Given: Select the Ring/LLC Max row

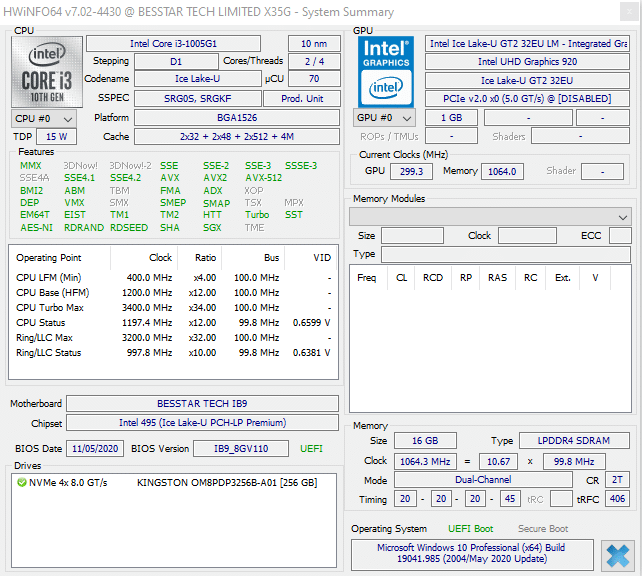Looking at the screenshot, I should click(173, 338).
